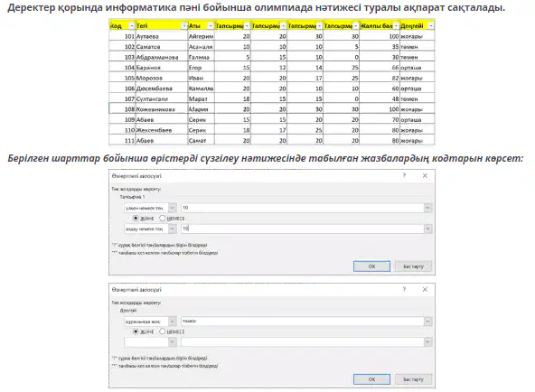Click help question mark in first dialog
The width and height of the screenshot is (535, 392).
pyautogui.click(x=404, y=175)
